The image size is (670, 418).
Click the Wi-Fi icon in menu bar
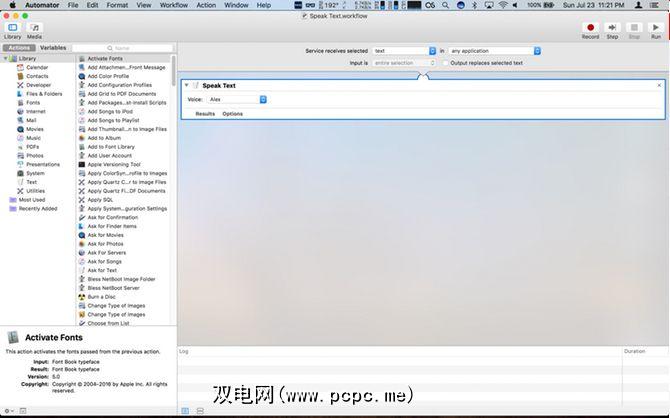pos(503,5)
